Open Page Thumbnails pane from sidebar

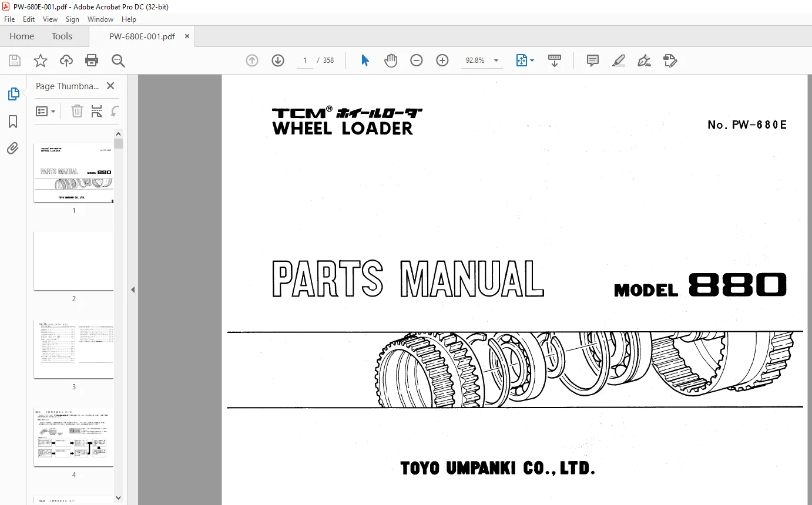[x=13, y=94]
